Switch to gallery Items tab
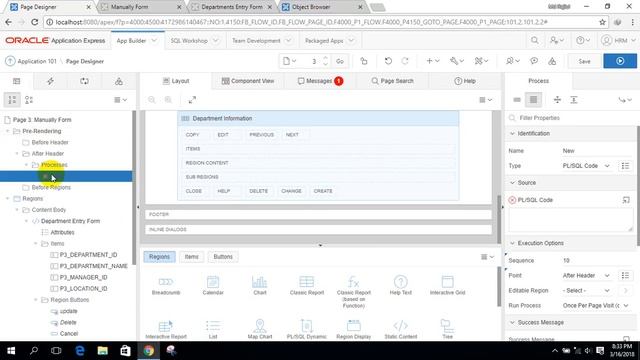 tap(191, 257)
